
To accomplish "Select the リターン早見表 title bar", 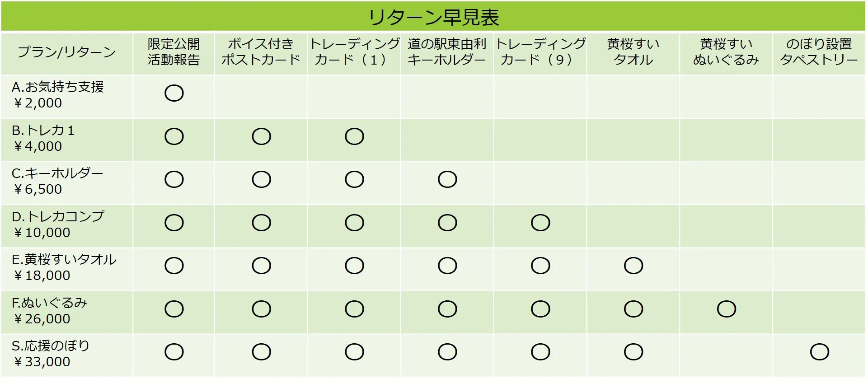I will [x=433, y=17].
